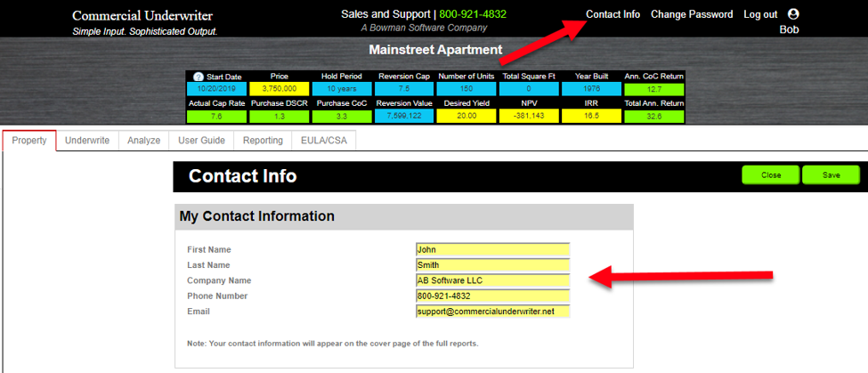The width and height of the screenshot is (868, 373).
Task: Select the Email address field
Action: (491, 312)
